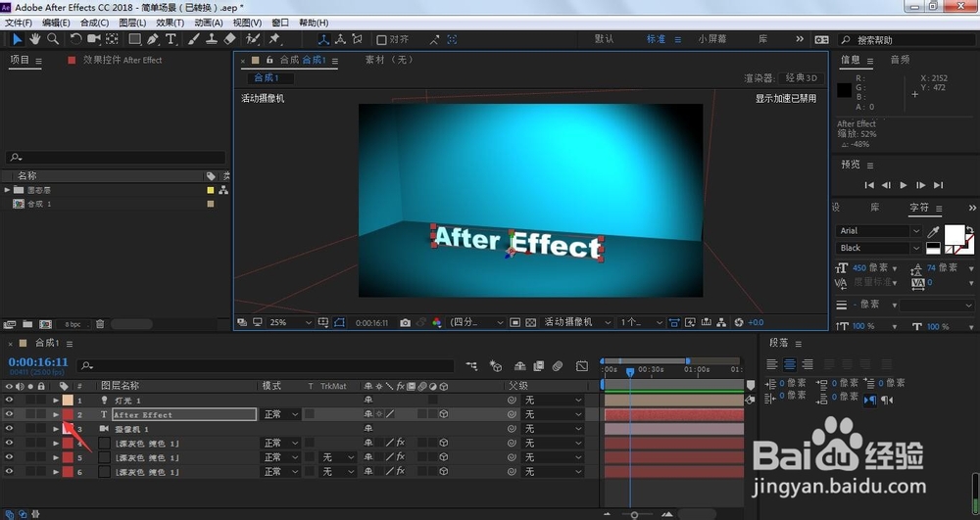Open the 活动摄像机 3D view dropdown
The image size is (980, 520).
(577, 323)
